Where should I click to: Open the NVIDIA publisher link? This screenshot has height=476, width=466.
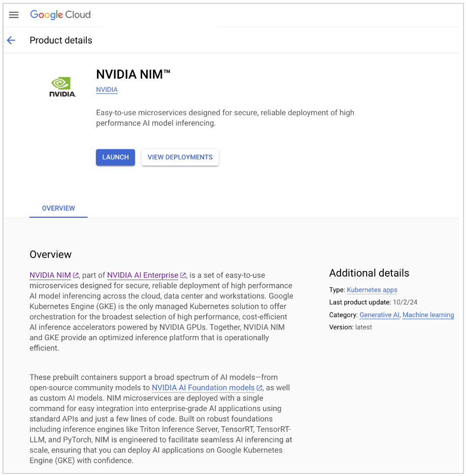[x=107, y=90]
